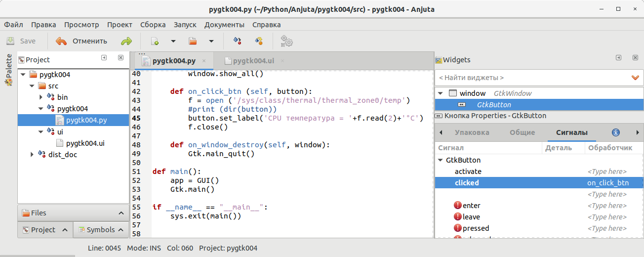644x257 pixels.
Task: Open the recent files dropdown arrow
Action: (211, 41)
